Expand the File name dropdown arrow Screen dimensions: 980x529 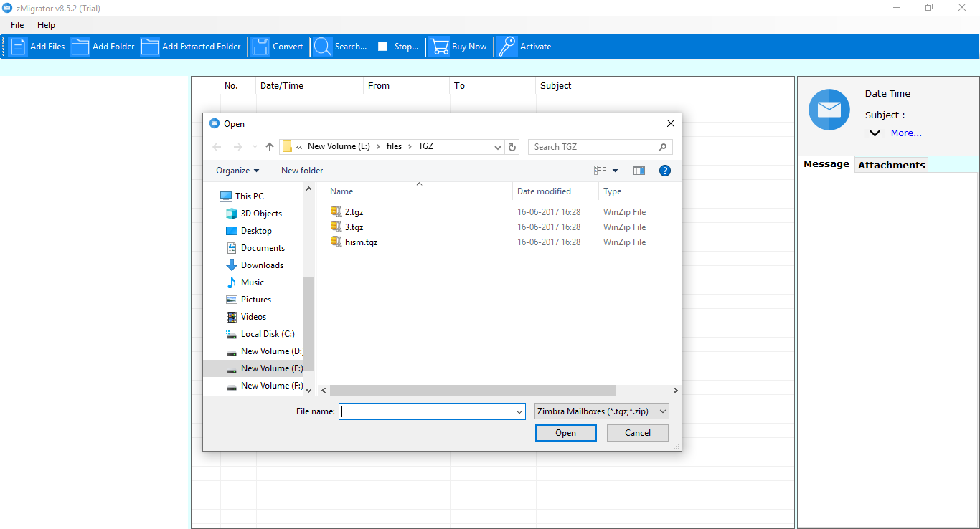[x=519, y=412]
